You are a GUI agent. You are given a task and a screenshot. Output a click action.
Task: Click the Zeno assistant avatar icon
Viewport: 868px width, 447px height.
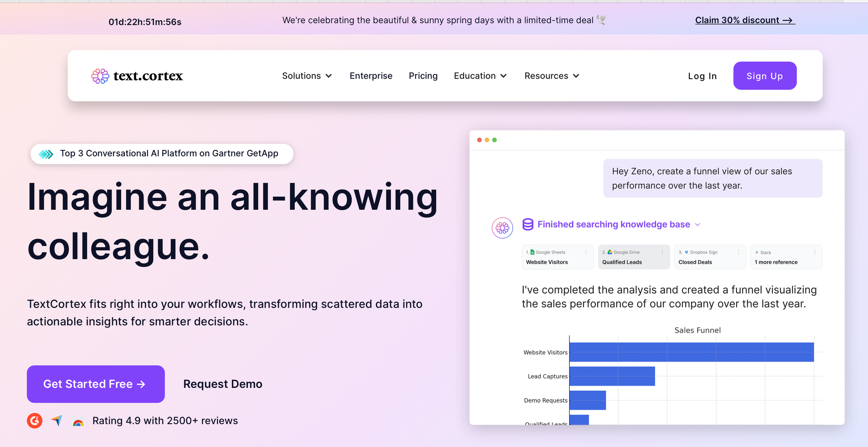click(502, 228)
